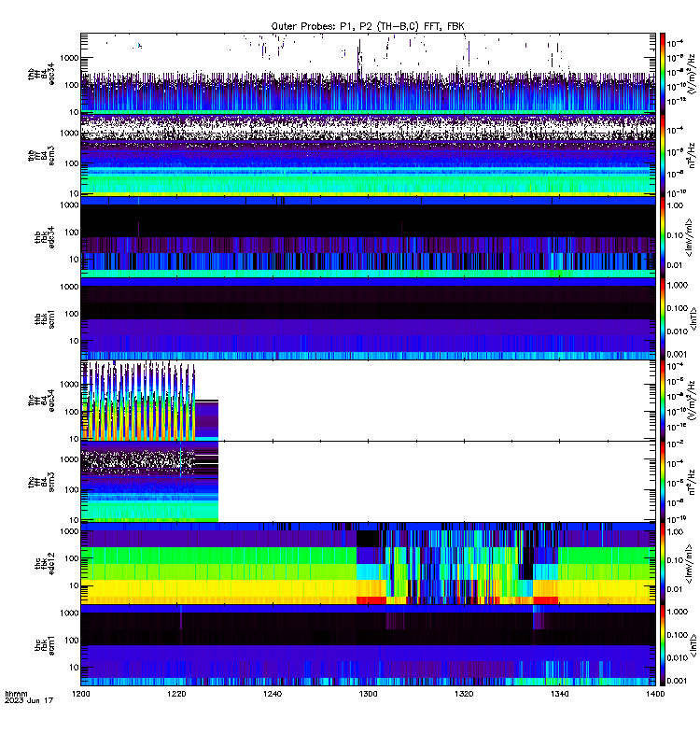Screen dimensions: 700x747
Task: Click the 'hhmm' axis unit label
Action: (x=16, y=694)
